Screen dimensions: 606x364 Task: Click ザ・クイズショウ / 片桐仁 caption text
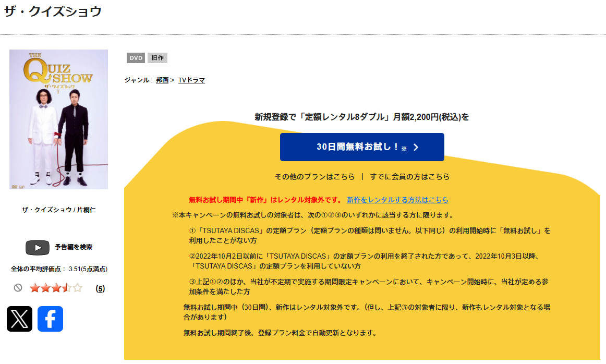pos(59,210)
